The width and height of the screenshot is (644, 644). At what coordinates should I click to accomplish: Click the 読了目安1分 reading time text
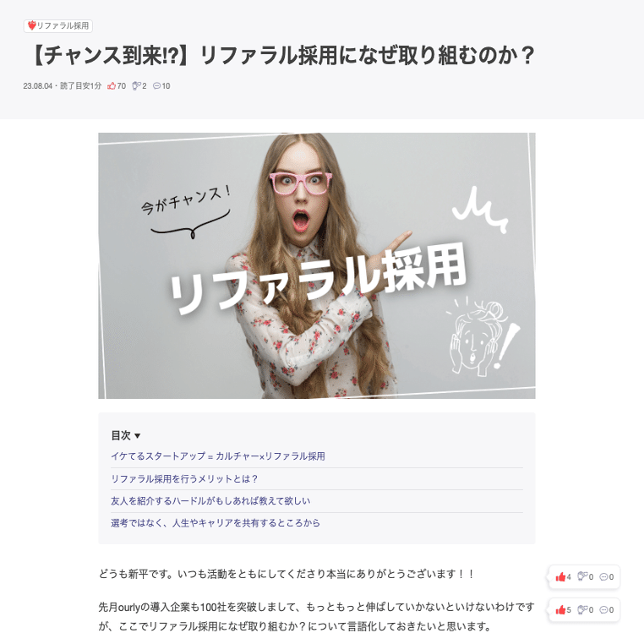(x=80, y=86)
